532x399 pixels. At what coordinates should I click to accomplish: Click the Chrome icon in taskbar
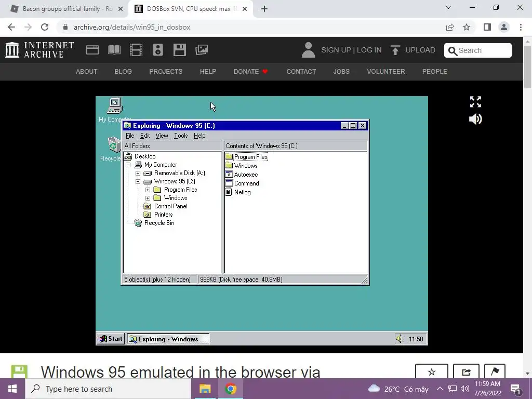[230, 389]
